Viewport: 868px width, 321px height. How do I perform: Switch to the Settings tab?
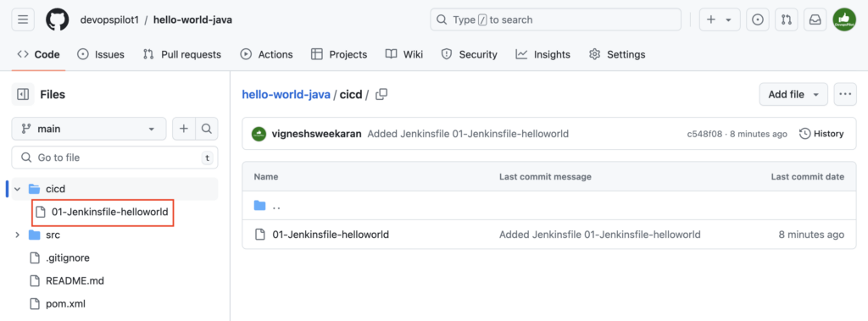[617, 54]
